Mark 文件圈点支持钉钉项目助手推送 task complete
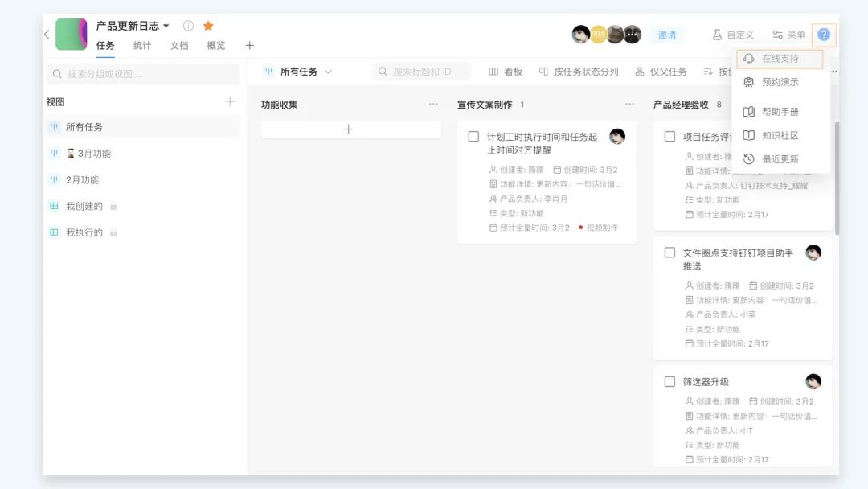 [x=669, y=253]
